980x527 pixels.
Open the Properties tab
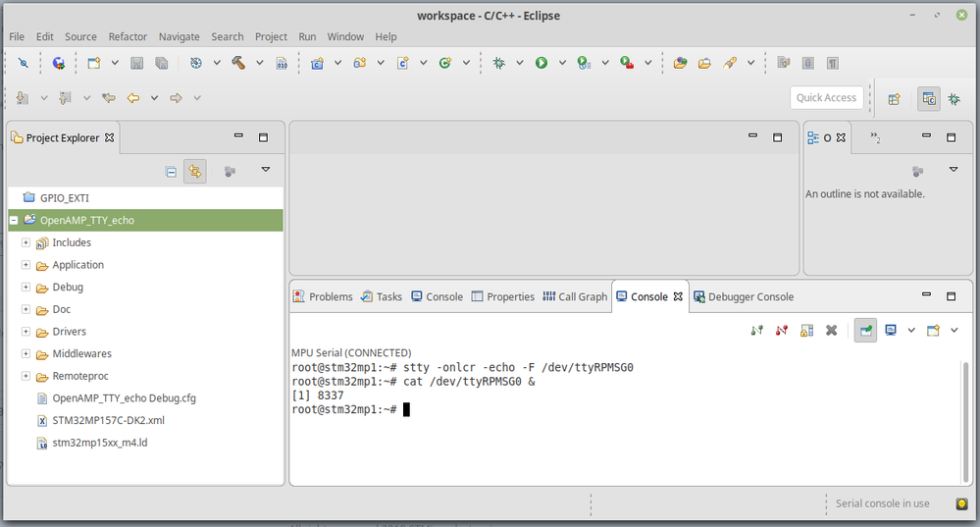(x=503, y=297)
